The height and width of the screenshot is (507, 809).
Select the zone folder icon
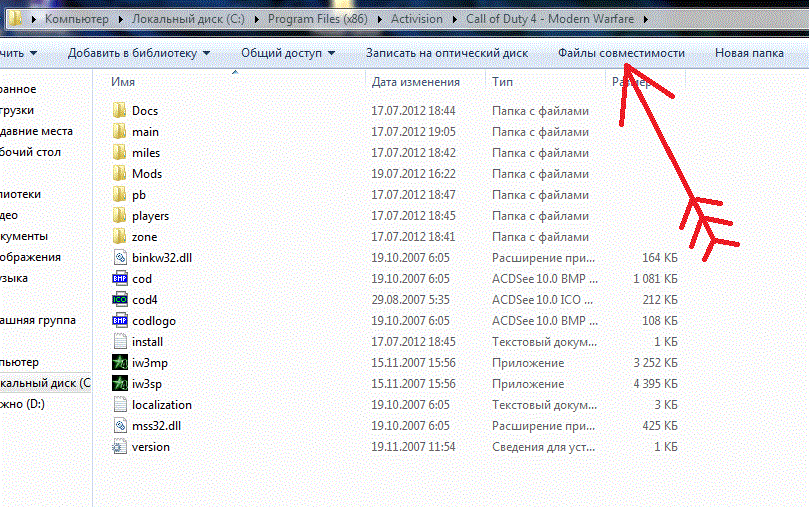pyautogui.click(x=119, y=237)
